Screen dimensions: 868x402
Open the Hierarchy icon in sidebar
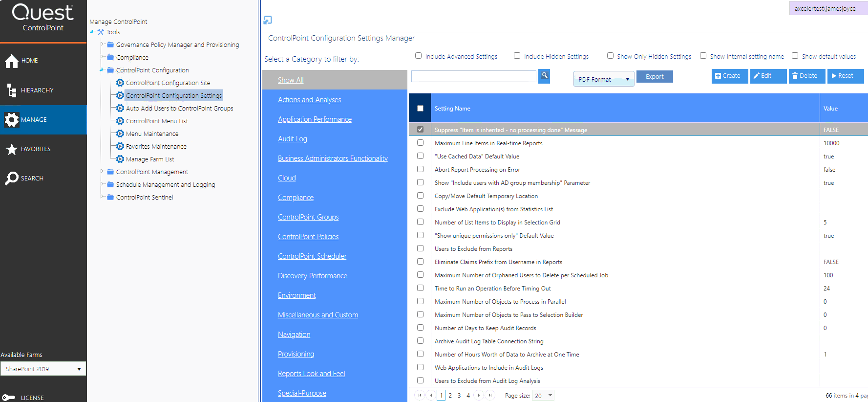click(12, 90)
